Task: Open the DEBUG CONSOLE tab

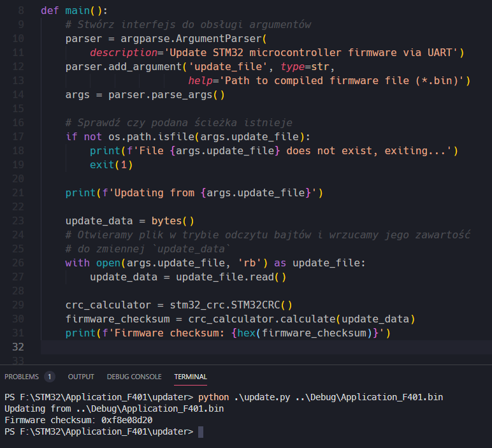Action: [x=134, y=377]
